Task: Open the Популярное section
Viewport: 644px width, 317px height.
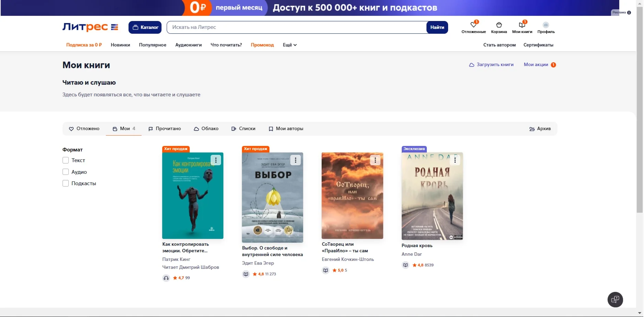Action: pos(153,45)
